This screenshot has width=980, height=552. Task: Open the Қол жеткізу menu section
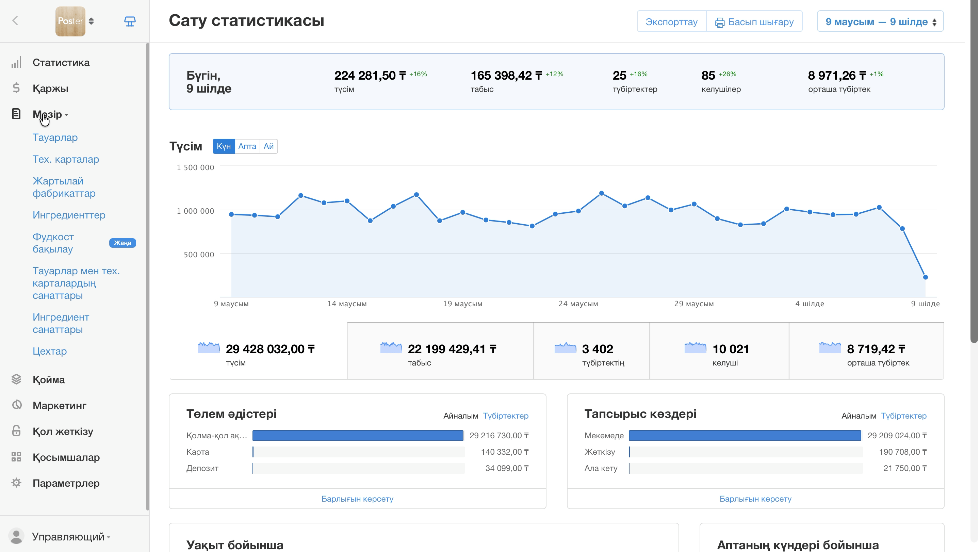(x=63, y=432)
